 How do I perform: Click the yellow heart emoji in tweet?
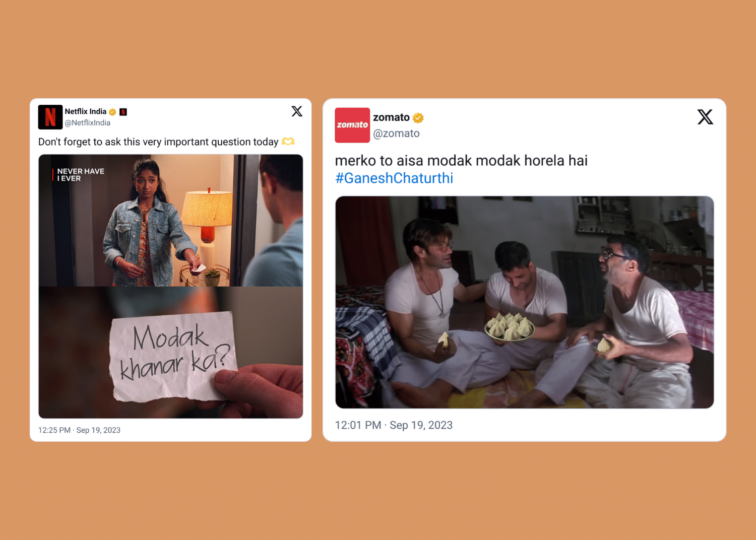pos(288,142)
